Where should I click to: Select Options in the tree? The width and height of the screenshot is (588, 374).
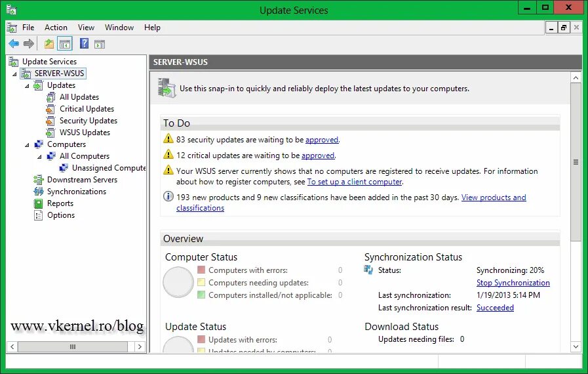(61, 215)
